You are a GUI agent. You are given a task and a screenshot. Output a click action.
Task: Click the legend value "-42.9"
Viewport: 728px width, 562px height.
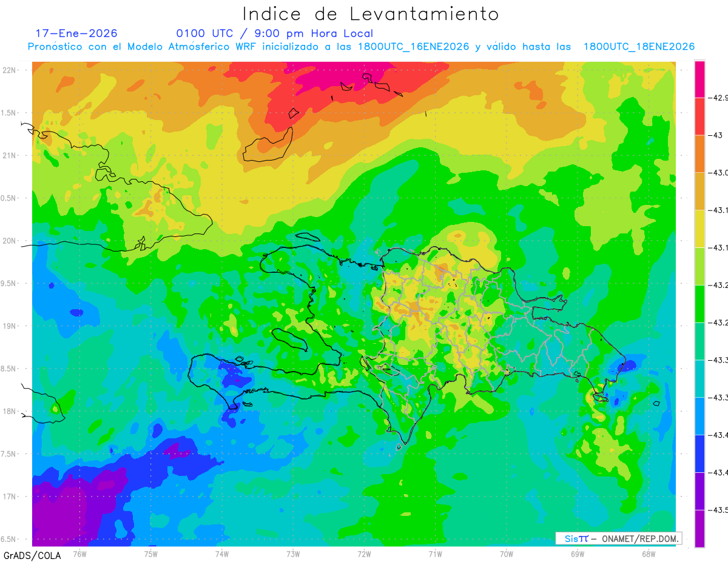[x=720, y=98]
